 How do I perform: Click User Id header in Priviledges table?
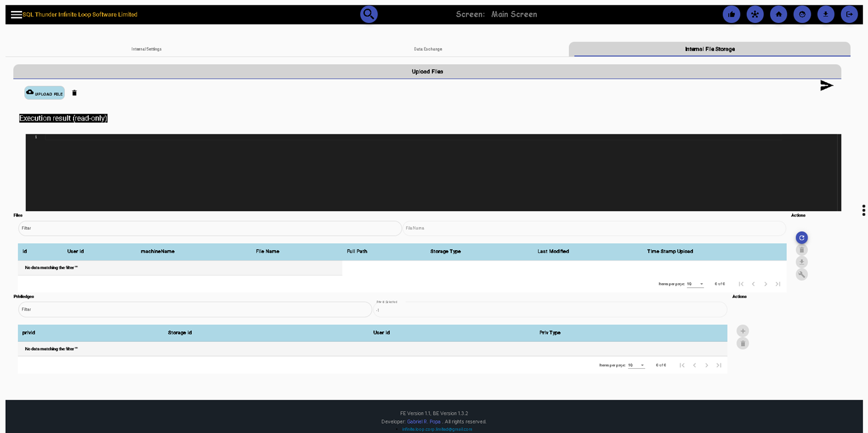pos(382,333)
